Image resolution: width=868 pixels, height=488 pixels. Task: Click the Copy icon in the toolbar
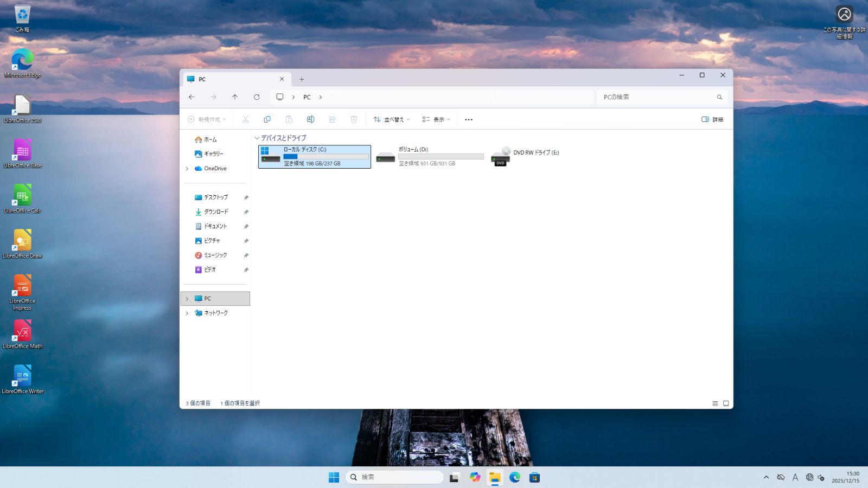tap(267, 119)
